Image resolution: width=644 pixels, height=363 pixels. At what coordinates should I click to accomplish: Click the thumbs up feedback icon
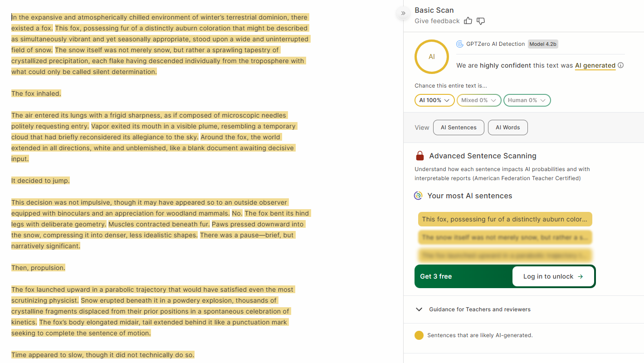point(468,21)
